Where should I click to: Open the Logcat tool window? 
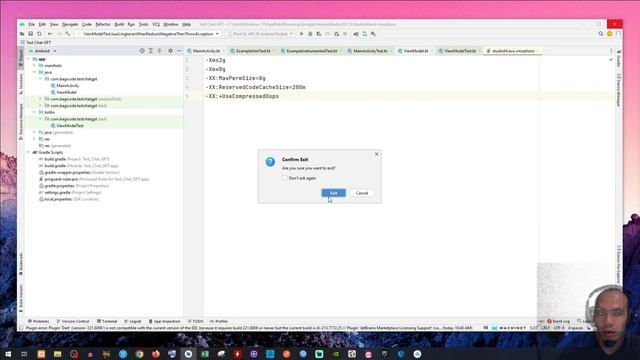pos(133,321)
